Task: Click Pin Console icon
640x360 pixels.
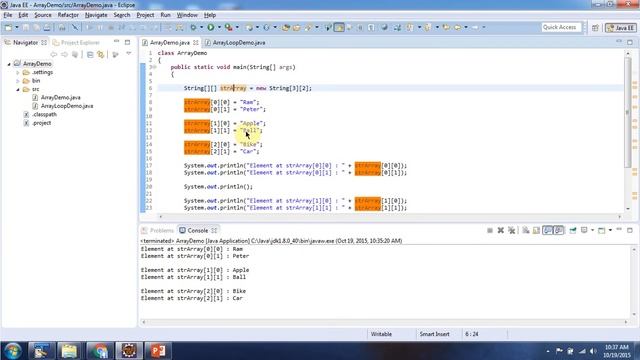Action: (x=573, y=231)
